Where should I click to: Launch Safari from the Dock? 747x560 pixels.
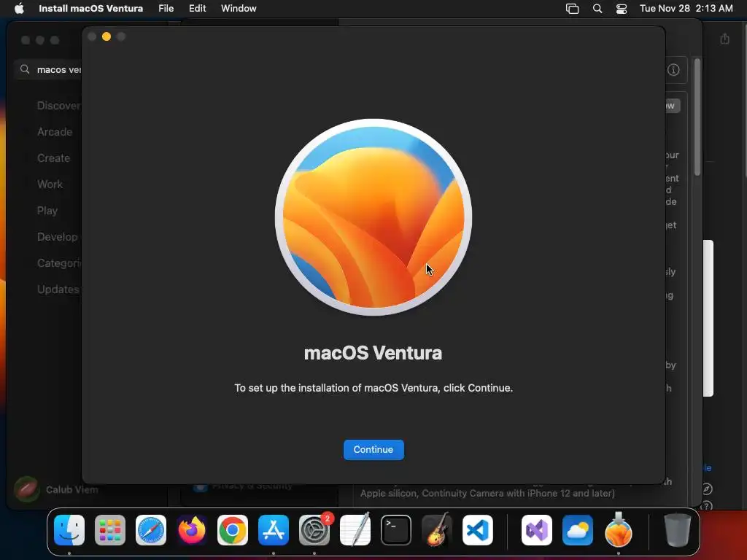[151, 530]
